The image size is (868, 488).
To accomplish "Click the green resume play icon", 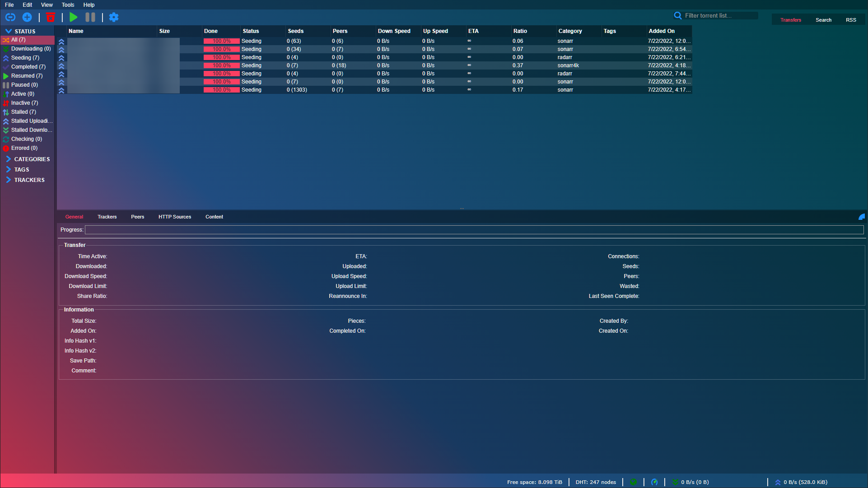I will [74, 17].
